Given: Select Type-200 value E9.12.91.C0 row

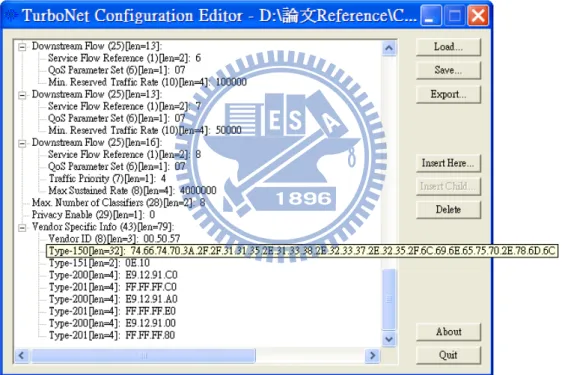Looking at the screenshot, I should (113, 275).
